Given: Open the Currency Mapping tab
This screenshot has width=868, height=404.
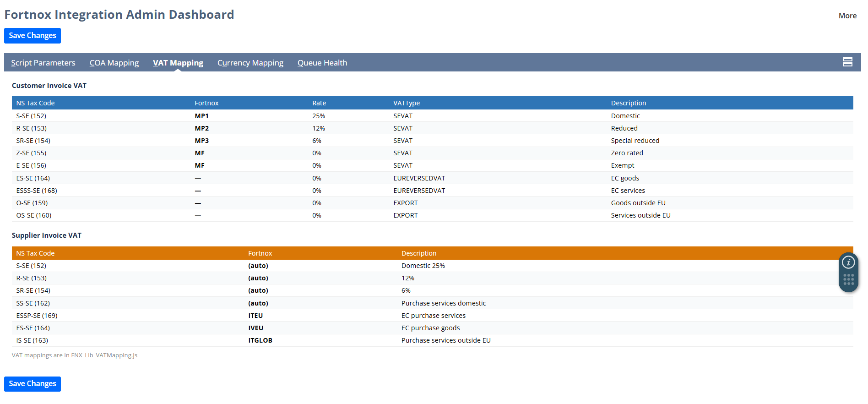Looking at the screenshot, I should pos(250,63).
